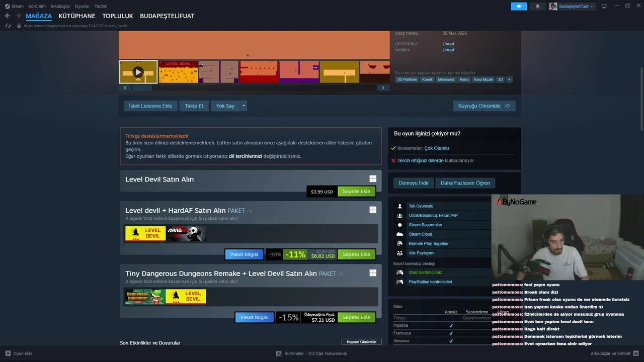Click the PlayStation kontrolcüleri controller icon
Image resolution: width=644 pixels, height=362 pixels.
tap(400, 282)
